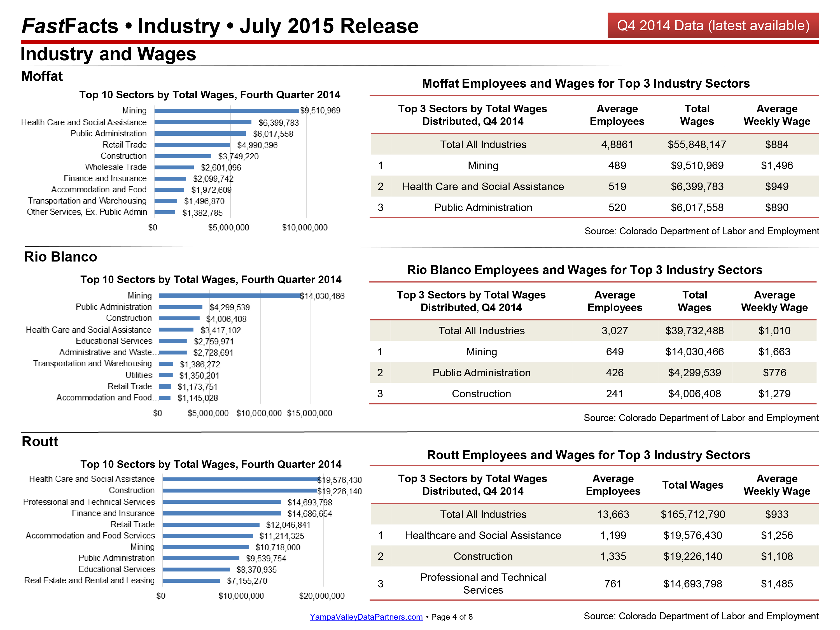Select Routt Public Administration value $9,539,754
Image resolution: width=840 pixels, height=630 pixels.
point(266,559)
